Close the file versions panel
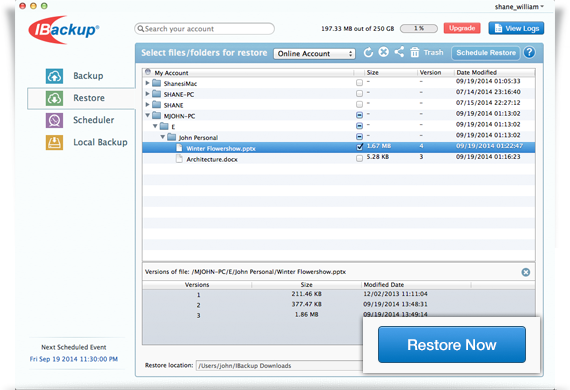Viewport: 570px width, 390px height. [526, 272]
